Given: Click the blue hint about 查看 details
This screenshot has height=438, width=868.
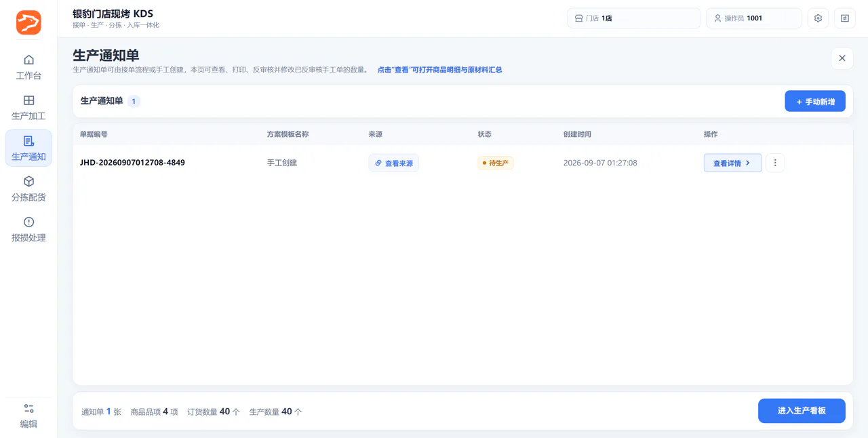Looking at the screenshot, I should pyautogui.click(x=439, y=70).
